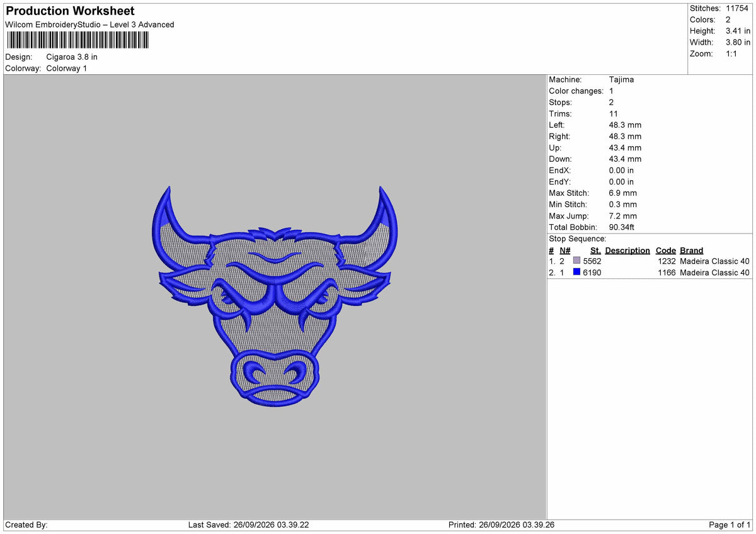Click the Stops value '2'
Image resolution: width=756 pixels, height=534 pixels.
pyautogui.click(x=612, y=102)
